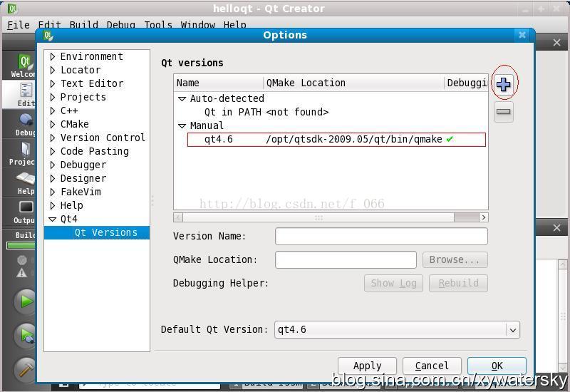
Task: Open the Debug menu
Action: coord(121,25)
